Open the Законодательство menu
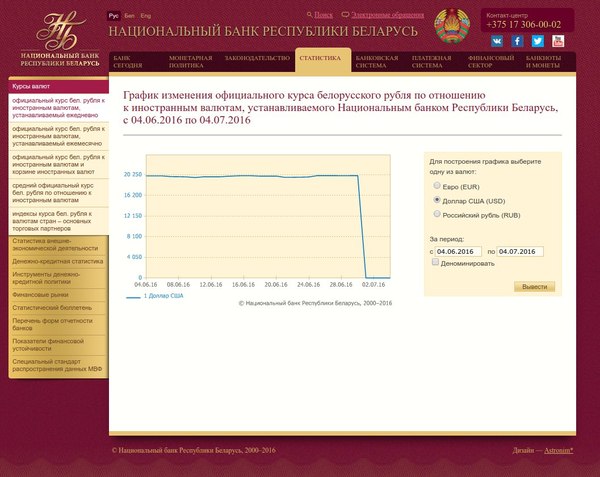The width and height of the screenshot is (600, 477). 257,58
